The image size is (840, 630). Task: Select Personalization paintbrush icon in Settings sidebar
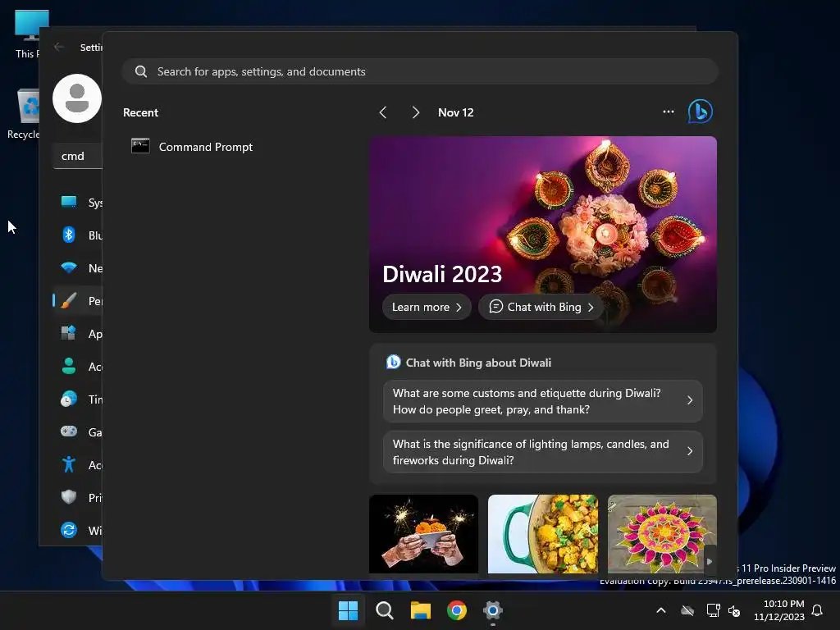[x=69, y=300]
